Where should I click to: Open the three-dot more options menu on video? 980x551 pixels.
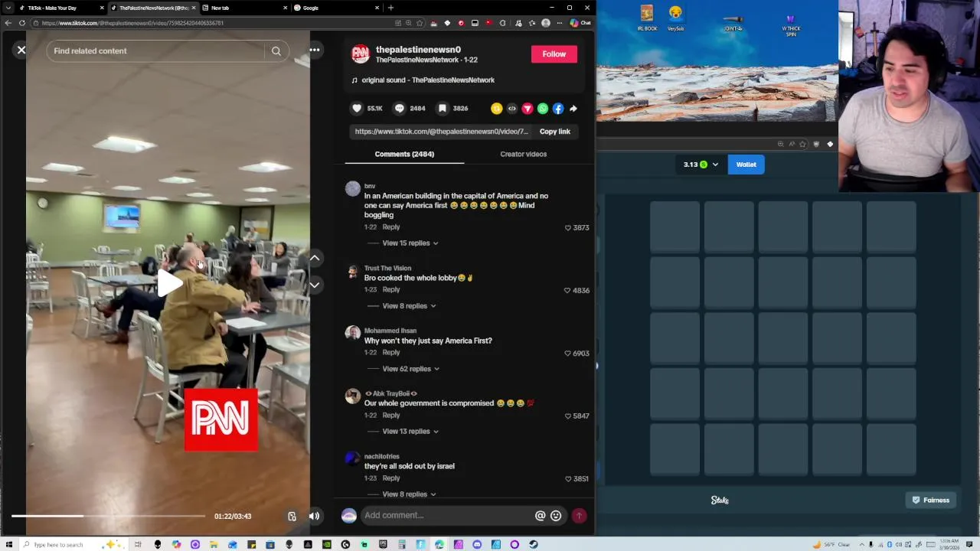[x=315, y=50]
